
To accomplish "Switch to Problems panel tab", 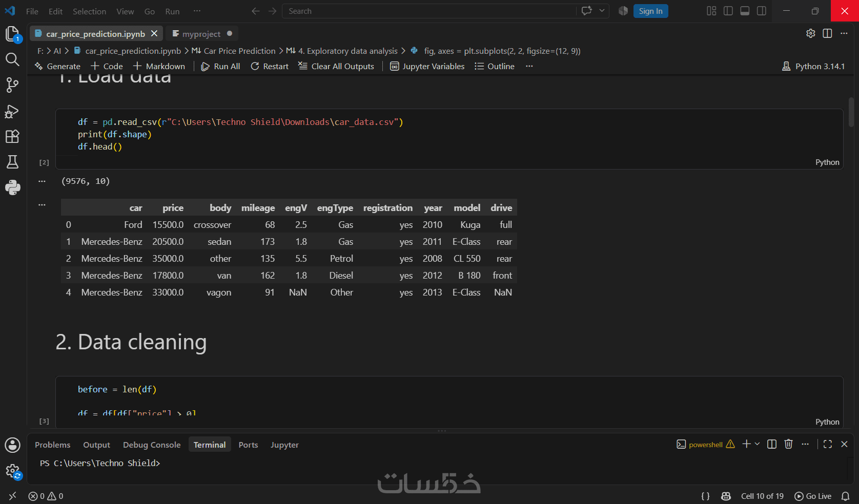I will tap(53, 445).
